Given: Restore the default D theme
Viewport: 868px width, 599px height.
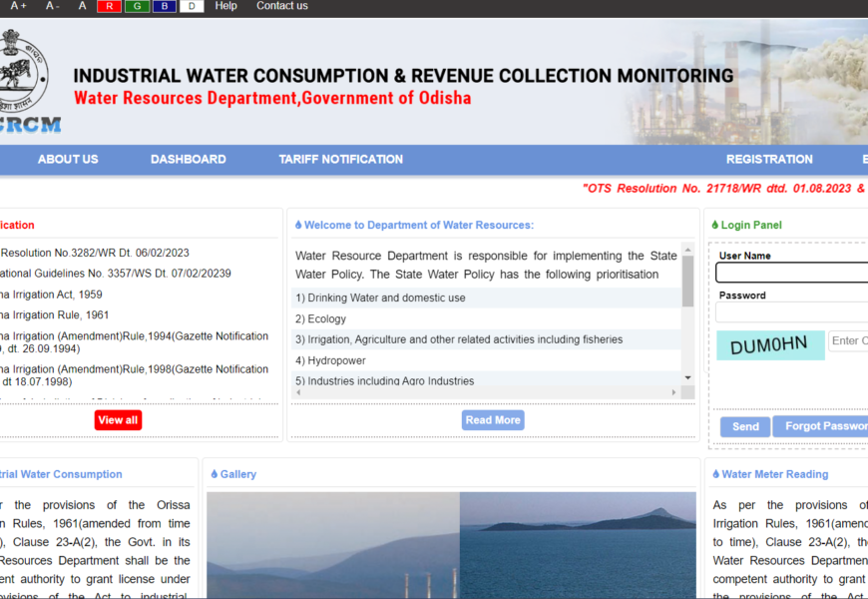Looking at the screenshot, I should pyautogui.click(x=192, y=6).
